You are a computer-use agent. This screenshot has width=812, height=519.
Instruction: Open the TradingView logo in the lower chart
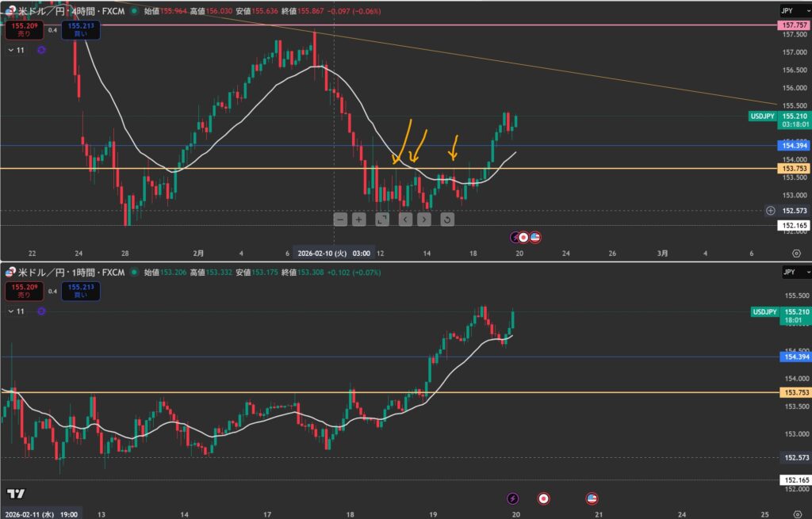pos(16,493)
